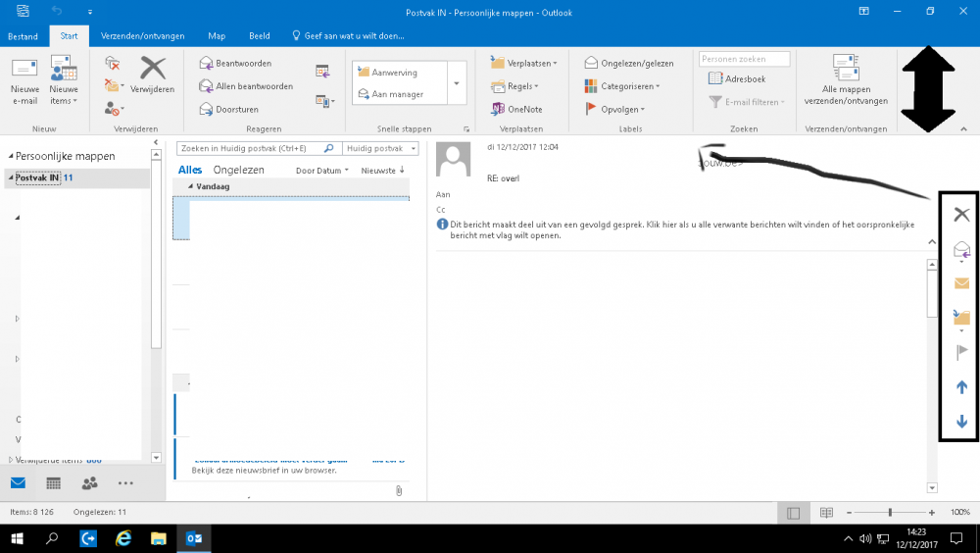The width and height of the screenshot is (980, 553).
Task: Click Alle mappen verzenden/ontvangen icon
Action: [845, 71]
